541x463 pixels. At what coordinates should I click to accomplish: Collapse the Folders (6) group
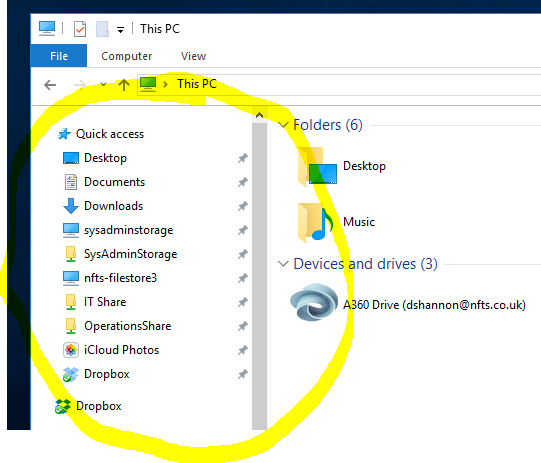tap(283, 125)
